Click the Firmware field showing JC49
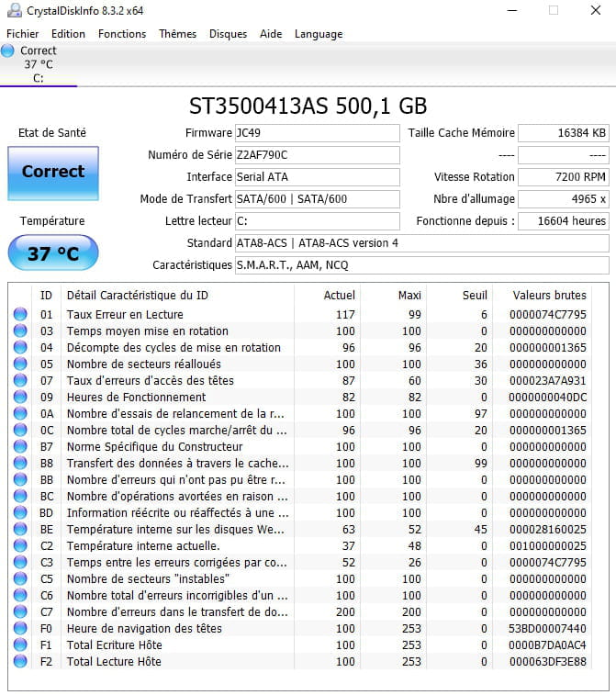Image resolution: width=616 pixels, height=695 pixels. (318, 133)
